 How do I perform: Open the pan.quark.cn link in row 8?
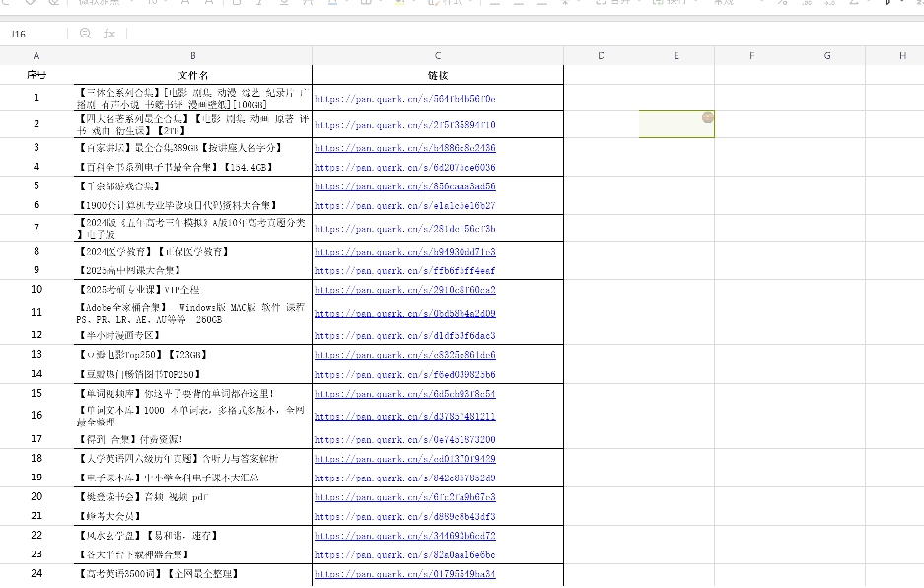[404, 252]
